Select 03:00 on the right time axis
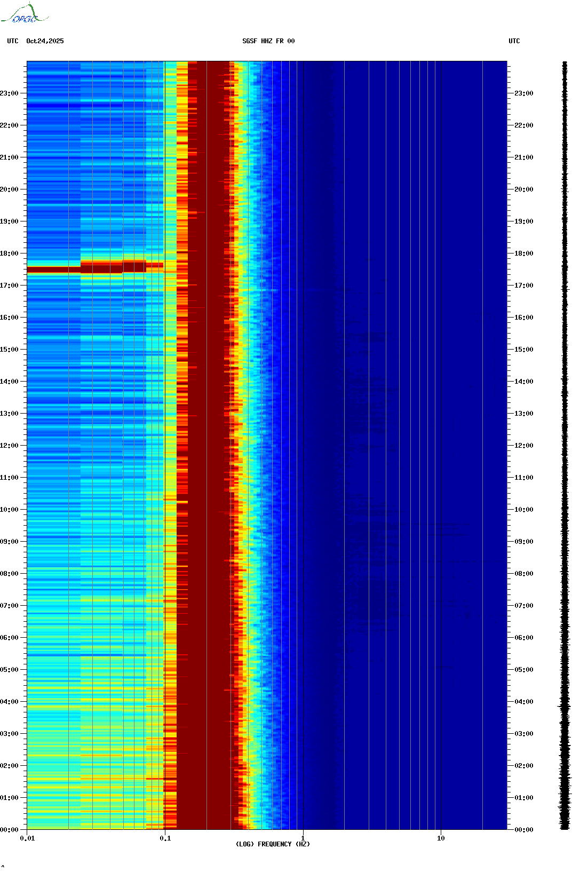This screenshot has width=588, height=872. tap(524, 734)
